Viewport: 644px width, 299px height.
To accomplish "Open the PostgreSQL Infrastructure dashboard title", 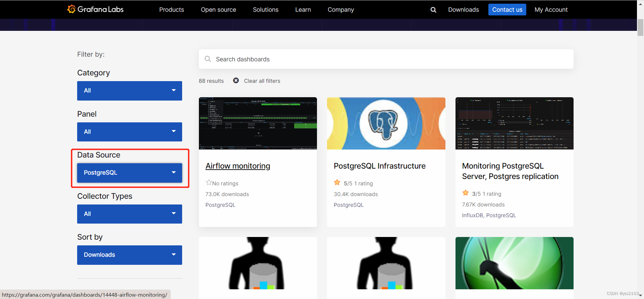I will coord(380,166).
